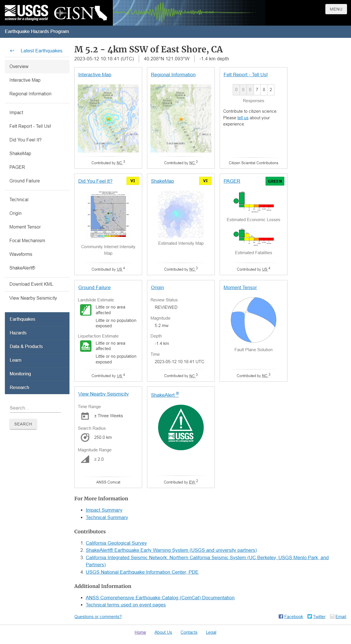Select Interactive Map in side menu

click(x=37, y=80)
